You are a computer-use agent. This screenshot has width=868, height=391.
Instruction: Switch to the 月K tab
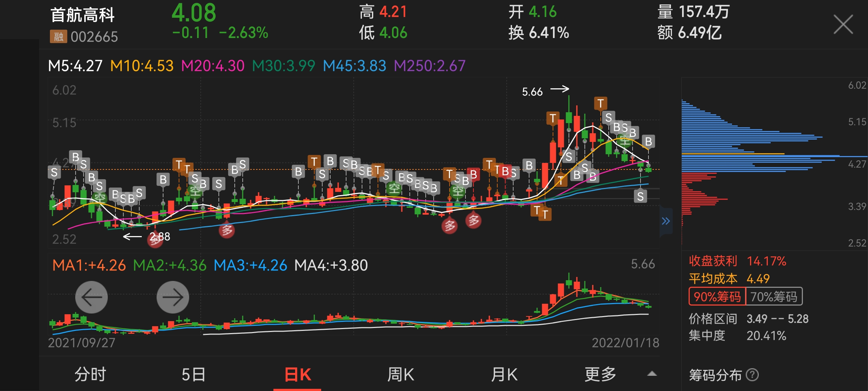(504, 374)
